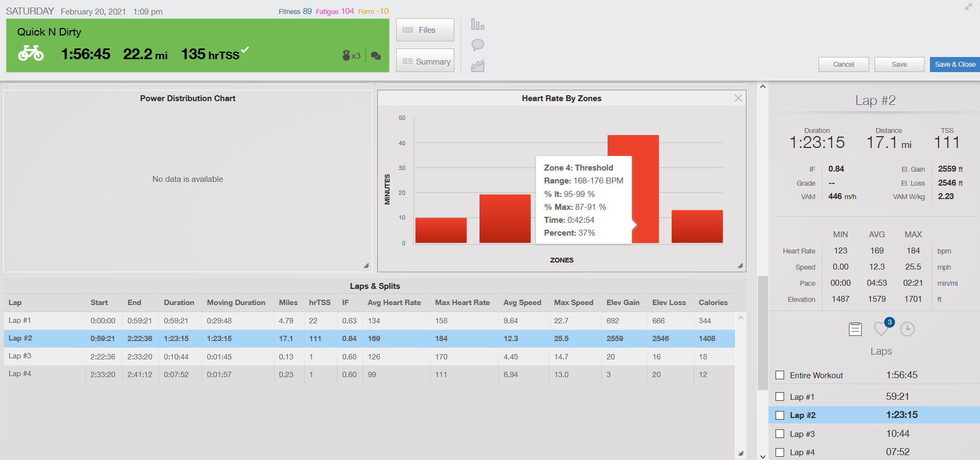Image resolution: width=980 pixels, height=460 pixels.
Task: Check the Lap #2 checkbox
Action: tap(780, 415)
